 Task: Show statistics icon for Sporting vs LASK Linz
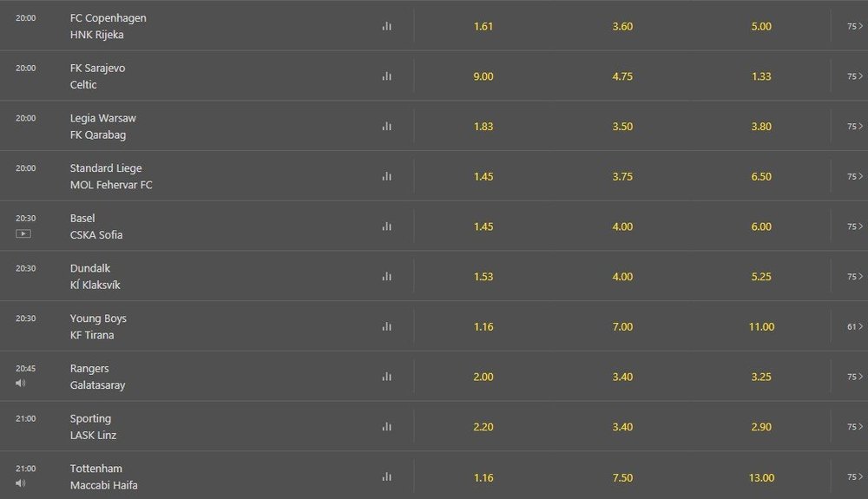pos(387,426)
